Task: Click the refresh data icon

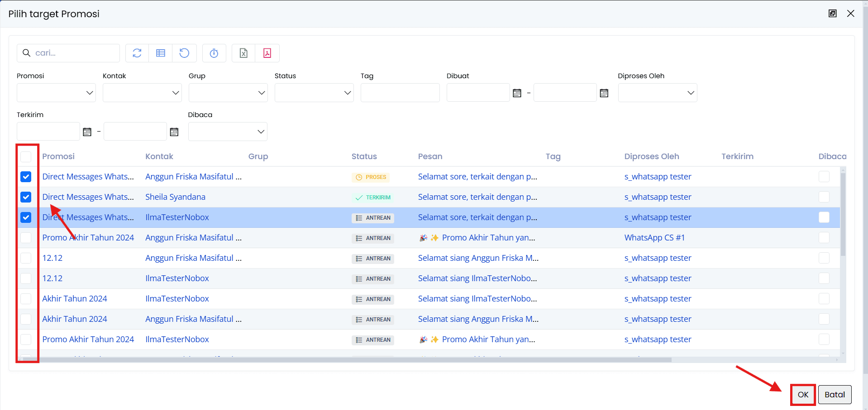Action: point(137,53)
